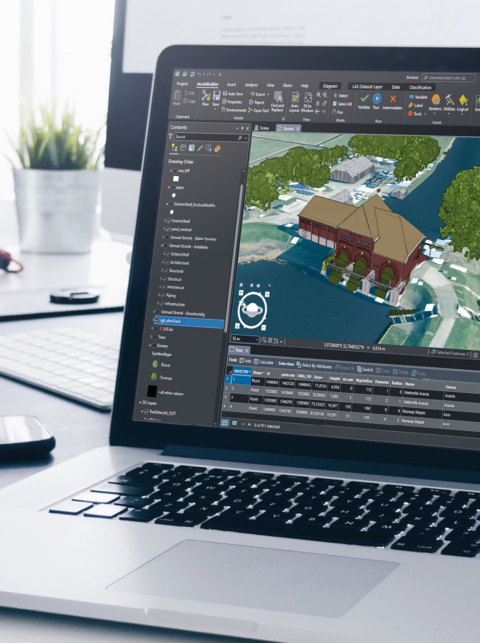
Task: Open the Export dropdown in Model group
Action: click(x=268, y=94)
